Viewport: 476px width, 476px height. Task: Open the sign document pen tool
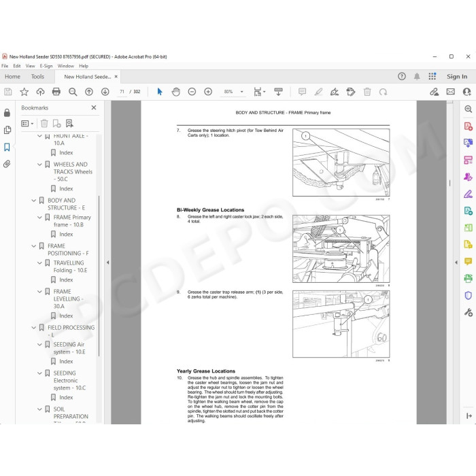(x=335, y=92)
